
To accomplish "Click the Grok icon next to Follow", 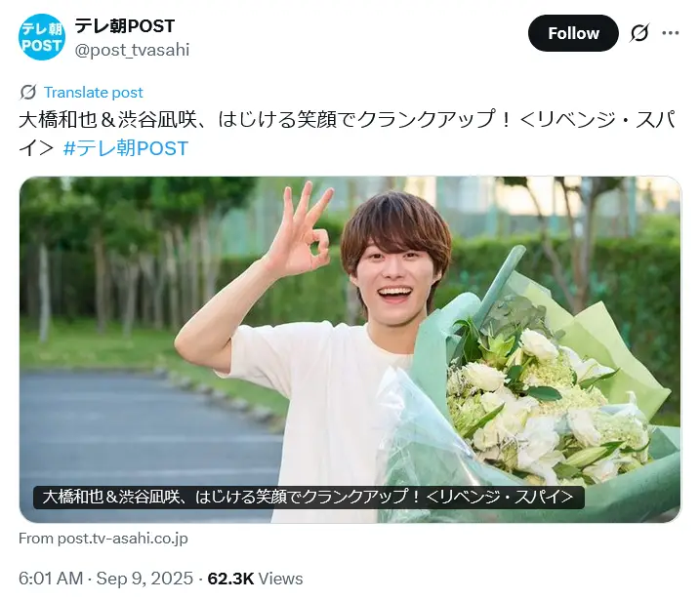I will pos(639,33).
